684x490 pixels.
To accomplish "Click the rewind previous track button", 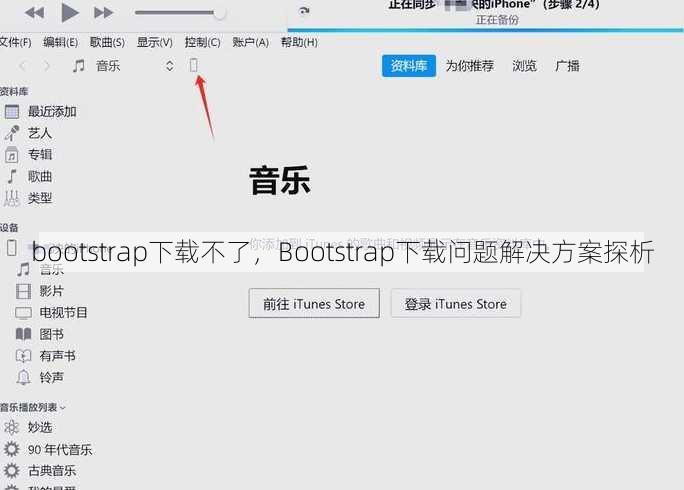I will (34, 13).
